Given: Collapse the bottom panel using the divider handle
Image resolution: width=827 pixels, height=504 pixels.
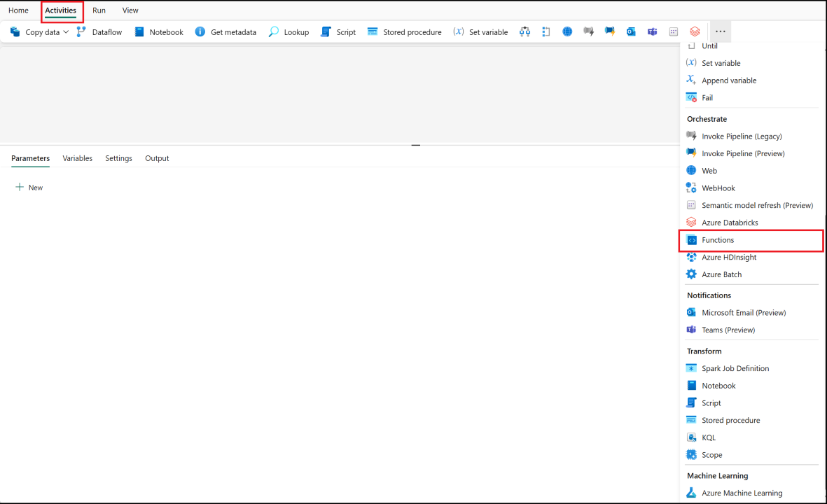Looking at the screenshot, I should tap(415, 144).
